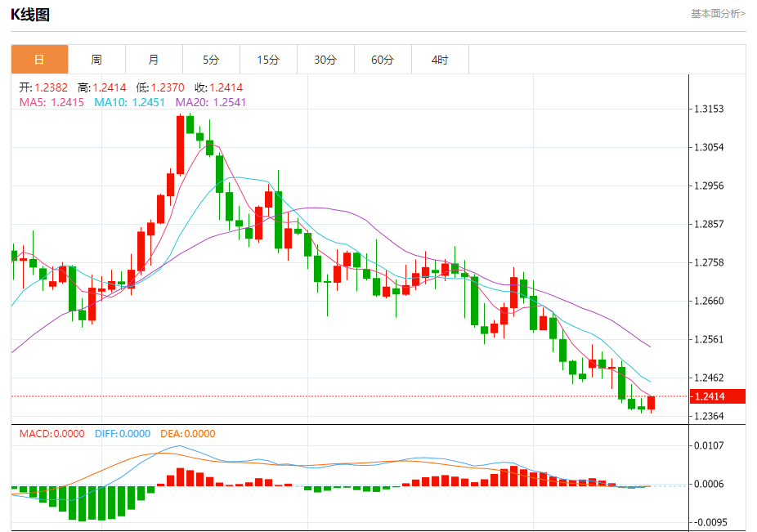
Task: Click the 1.3054 price axis label
Action: (x=709, y=147)
